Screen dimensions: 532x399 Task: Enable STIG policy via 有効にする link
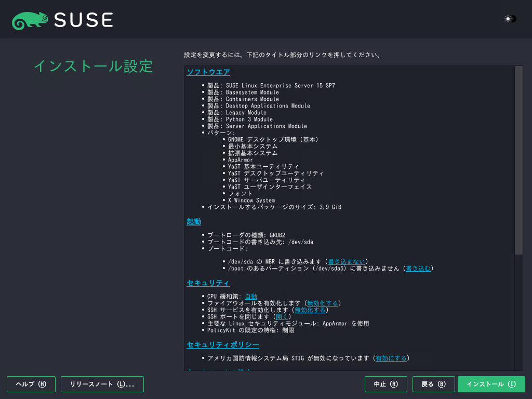click(x=391, y=358)
